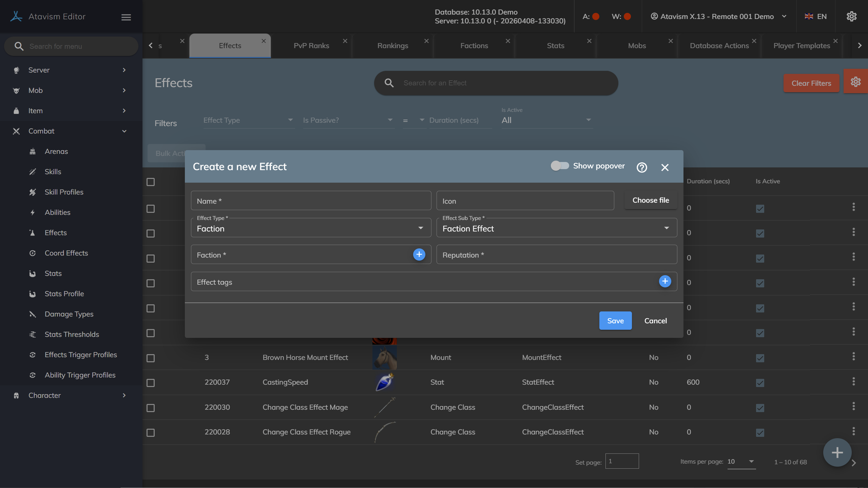Click the three-dot menu for CastingSpeed row
868x488 pixels.
pyautogui.click(x=853, y=382)
